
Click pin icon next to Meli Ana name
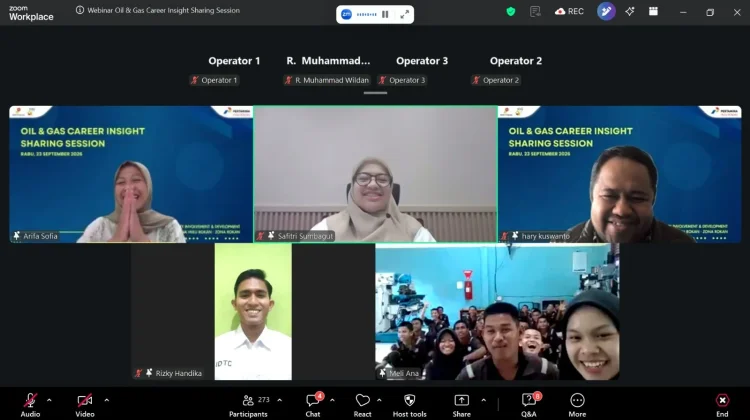tap(383, 373)
